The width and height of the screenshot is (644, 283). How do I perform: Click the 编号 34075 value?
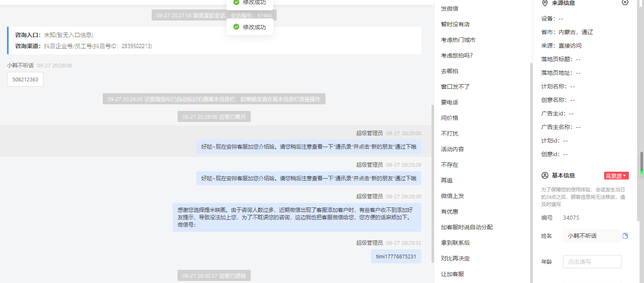click(571, 218)
